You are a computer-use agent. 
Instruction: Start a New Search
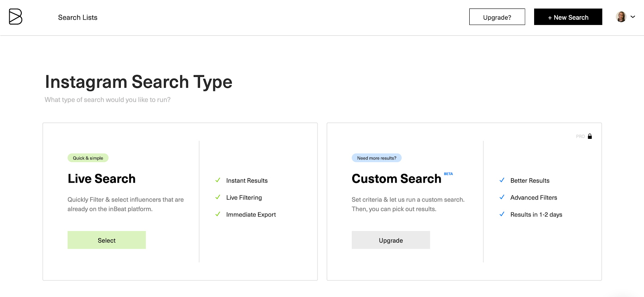click(568, 17)
